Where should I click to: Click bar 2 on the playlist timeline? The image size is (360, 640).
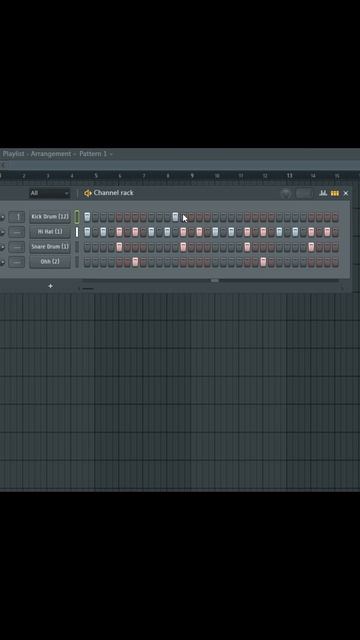click(x=24, y=176)
